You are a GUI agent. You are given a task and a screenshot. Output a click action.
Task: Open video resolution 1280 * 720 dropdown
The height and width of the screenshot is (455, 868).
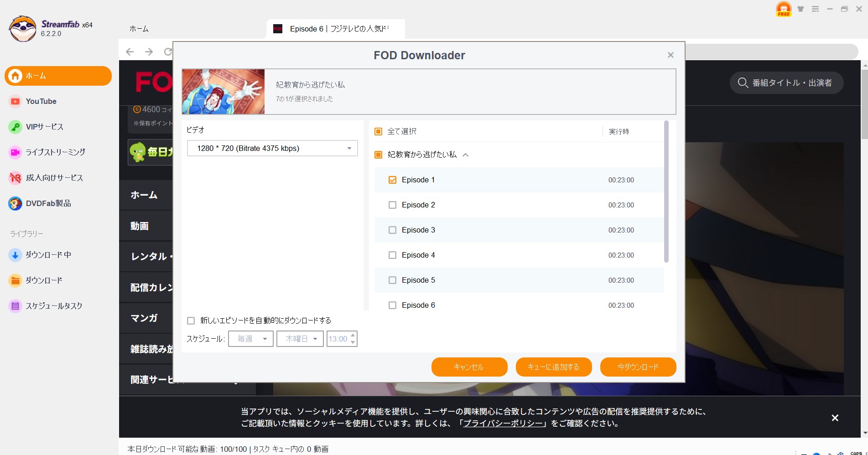click(272, 149)
